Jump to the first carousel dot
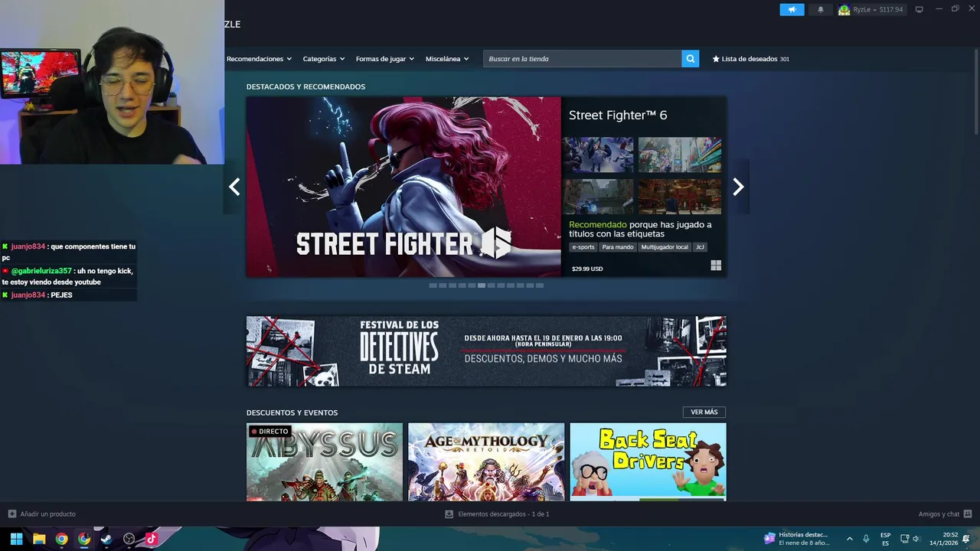980x551 pixels. (433, 285)
